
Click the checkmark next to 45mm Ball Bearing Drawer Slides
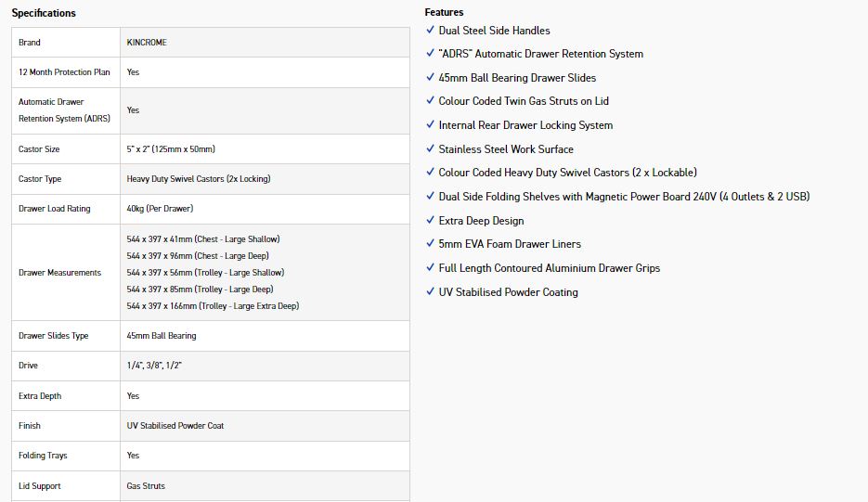430,77
